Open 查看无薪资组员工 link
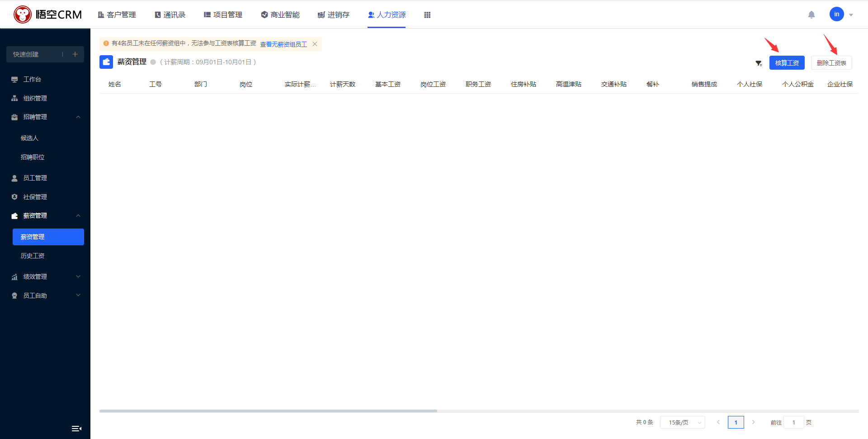The width and height of the screenshot is (868, 439). pos(283,44)
